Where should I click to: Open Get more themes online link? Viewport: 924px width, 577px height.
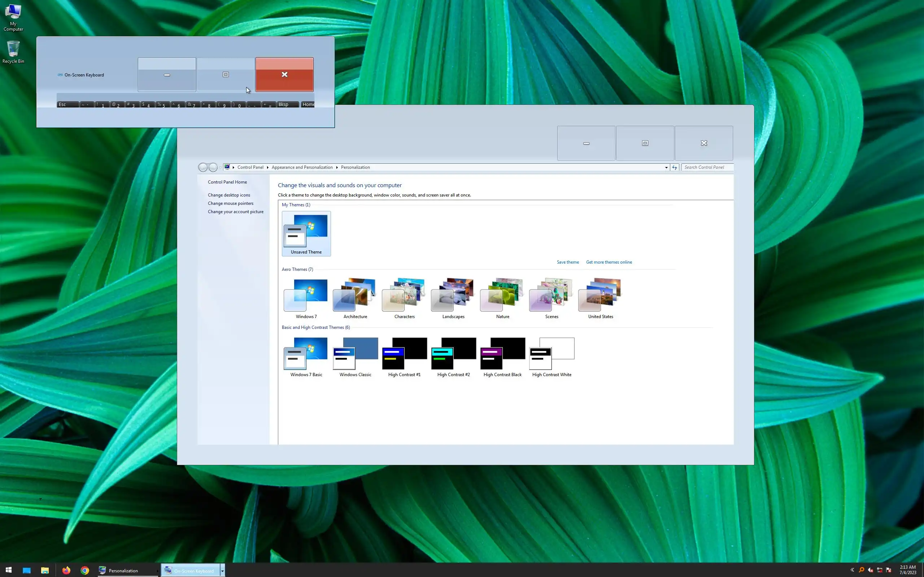tap(609, 262)
